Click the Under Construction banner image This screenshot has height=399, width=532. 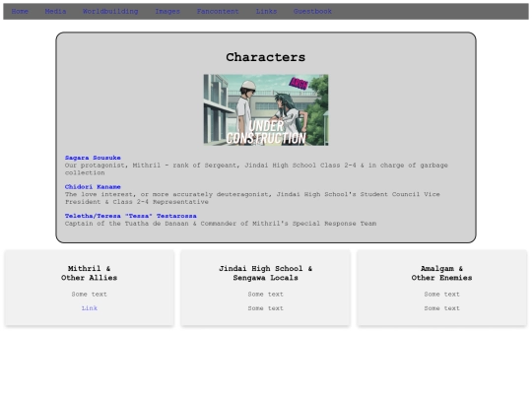[x=266, y=110]
